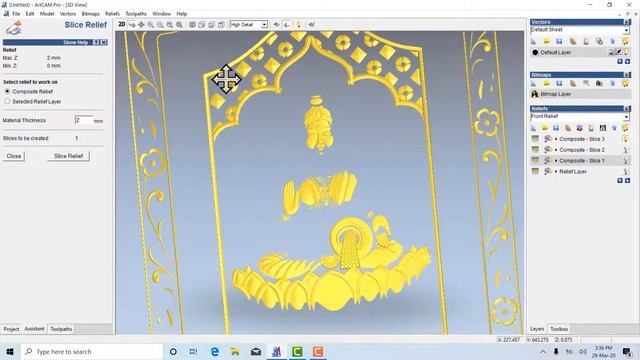Click the yellow open folder icon in the Bitmaps panel
Image resolution: width=640 pixels, height=360 pixels.
click(547, 83)
